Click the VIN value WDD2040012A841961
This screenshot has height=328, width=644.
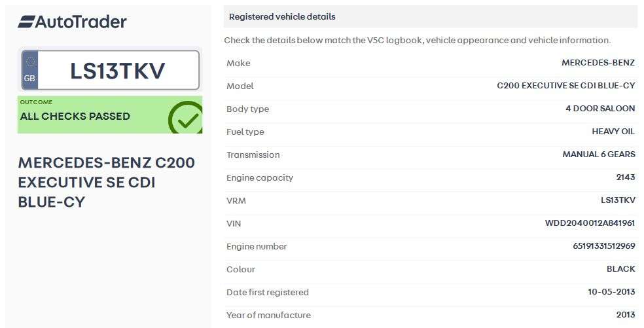(x=590, y=223)
